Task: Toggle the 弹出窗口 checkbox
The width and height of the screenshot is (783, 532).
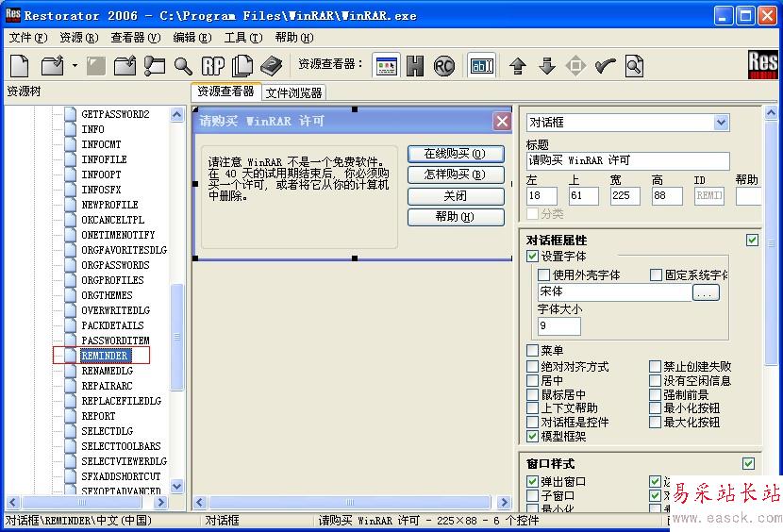Action: 532,482
